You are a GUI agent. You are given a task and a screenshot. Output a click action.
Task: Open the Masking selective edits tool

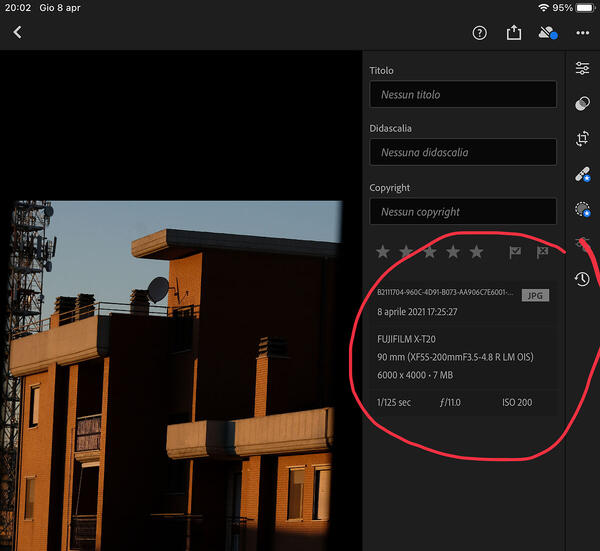[582, 209]
